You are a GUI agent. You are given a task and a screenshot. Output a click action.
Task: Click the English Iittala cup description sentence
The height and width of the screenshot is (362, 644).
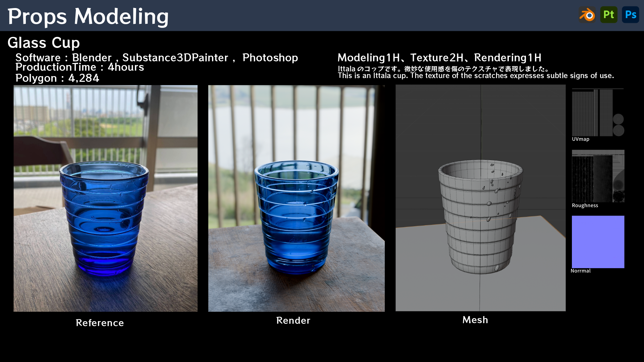[x=476, y=76]
